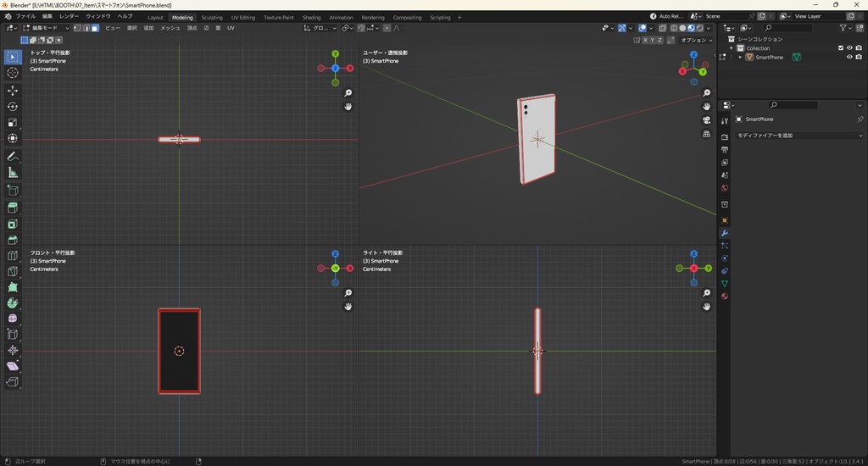The width and height of the screenshot is (868, 466).
Task: Click the blue Z axis on the perspective gizmo
Action: click(693, 54)
